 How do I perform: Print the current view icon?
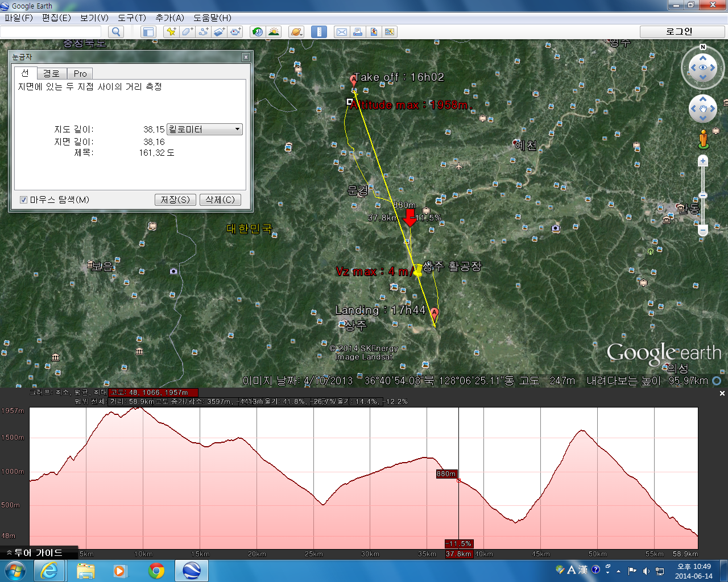(x=358, y=32)
